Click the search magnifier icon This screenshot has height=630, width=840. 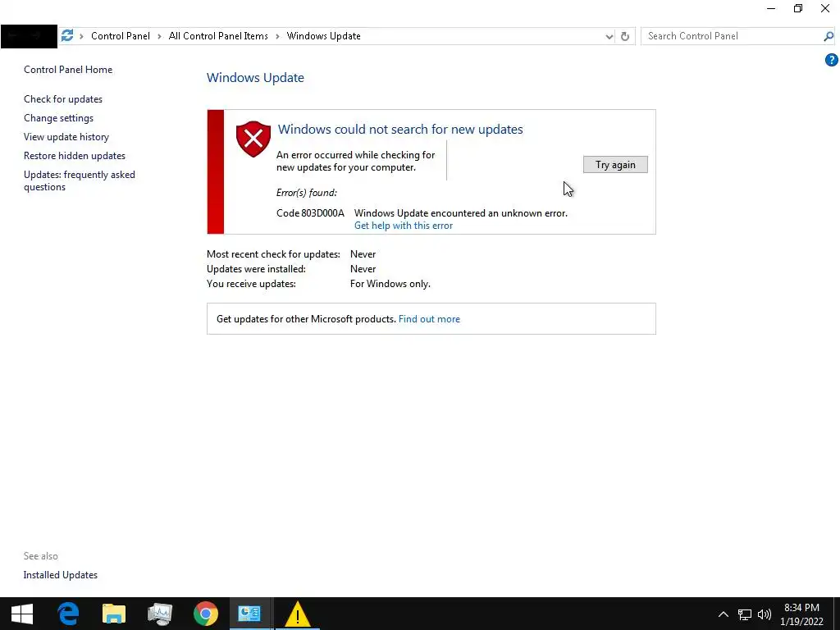point(829,36)
